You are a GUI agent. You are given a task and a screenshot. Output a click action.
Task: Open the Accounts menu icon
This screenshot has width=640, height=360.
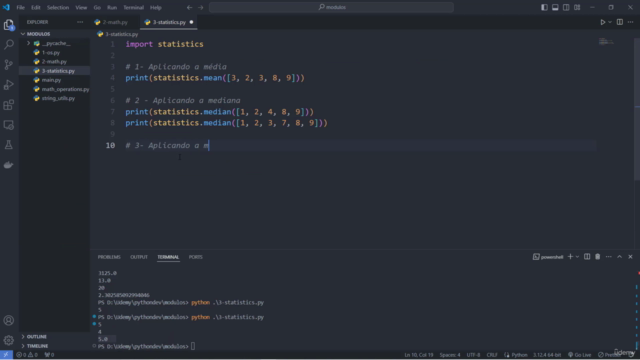9,320
